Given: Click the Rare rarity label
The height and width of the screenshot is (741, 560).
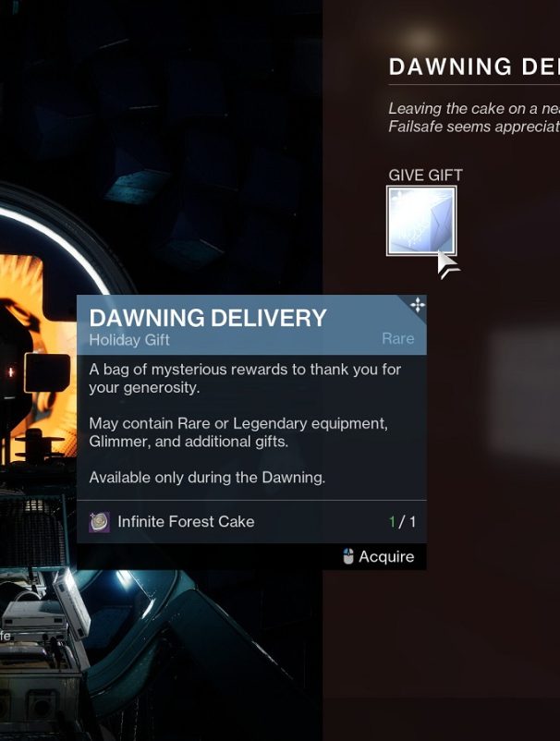Looking at the screenshot, I should coord(398,338).
